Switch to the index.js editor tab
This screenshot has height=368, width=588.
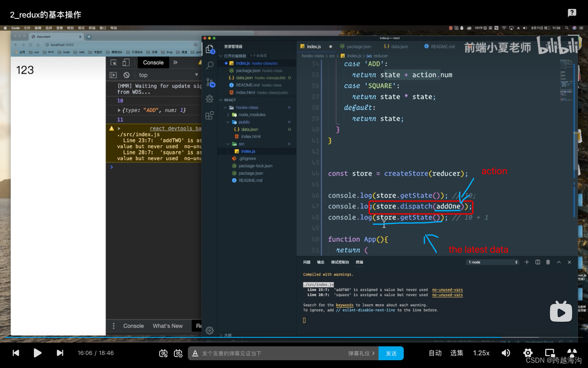click(x=314, y=47)
